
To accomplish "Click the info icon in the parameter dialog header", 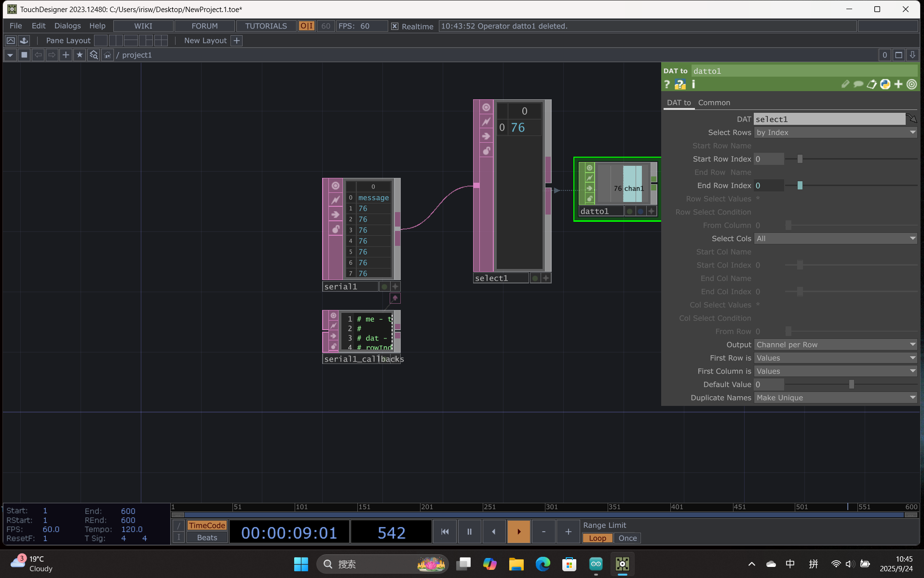I will pos(694,84).
